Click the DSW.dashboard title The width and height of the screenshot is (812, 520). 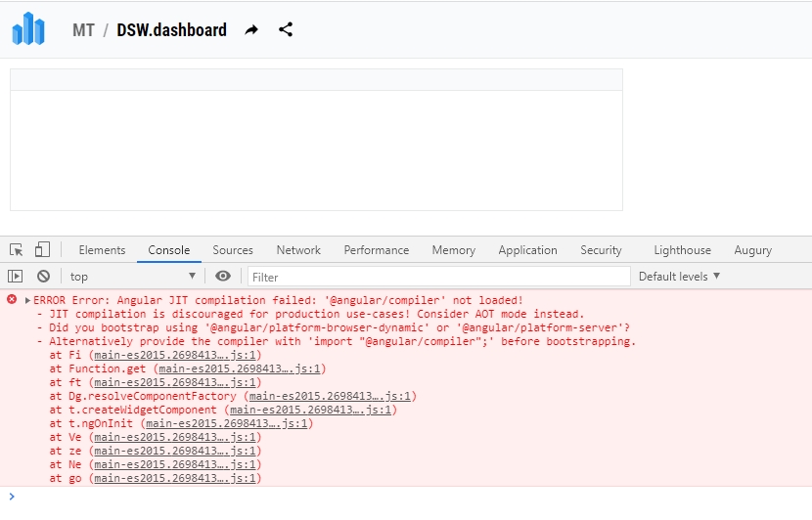(x=171, y=30)
